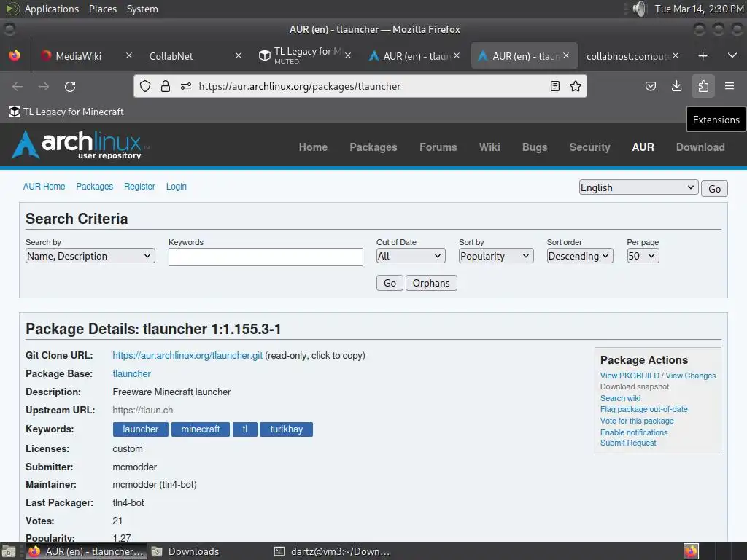Close the collabhost.compute tab
This screenshot has height=560, width=747.
pos(676,55)
